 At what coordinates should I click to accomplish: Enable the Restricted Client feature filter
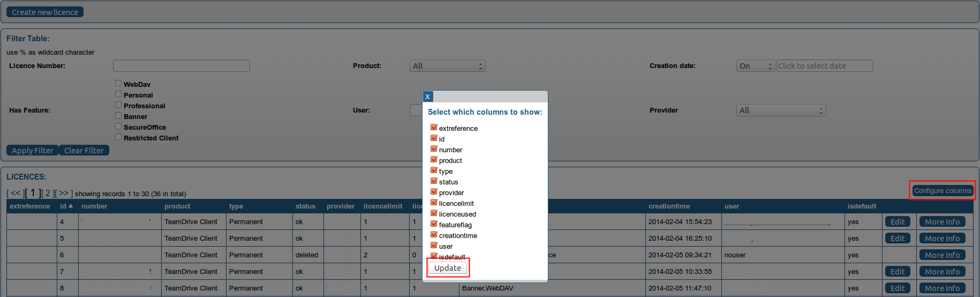coord(118,137)
